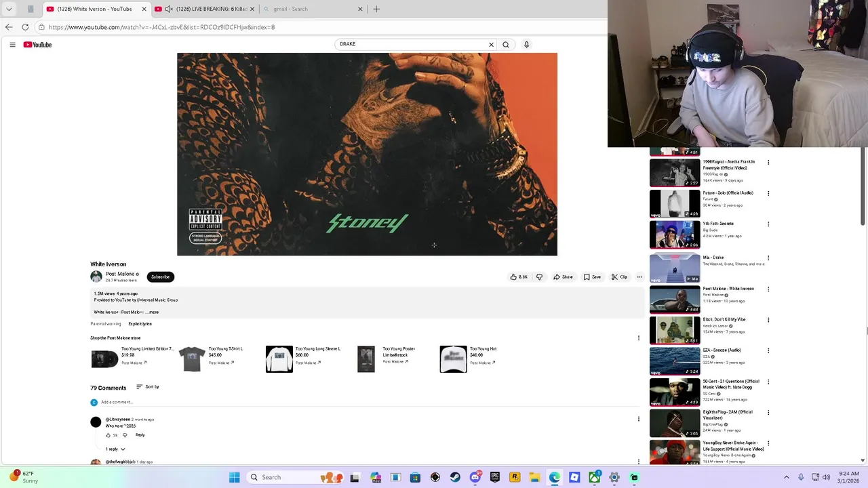Viewport: 868px width, 488px height.
Task: Open the comments Sort by menu
Action: (x=148, y=387)
